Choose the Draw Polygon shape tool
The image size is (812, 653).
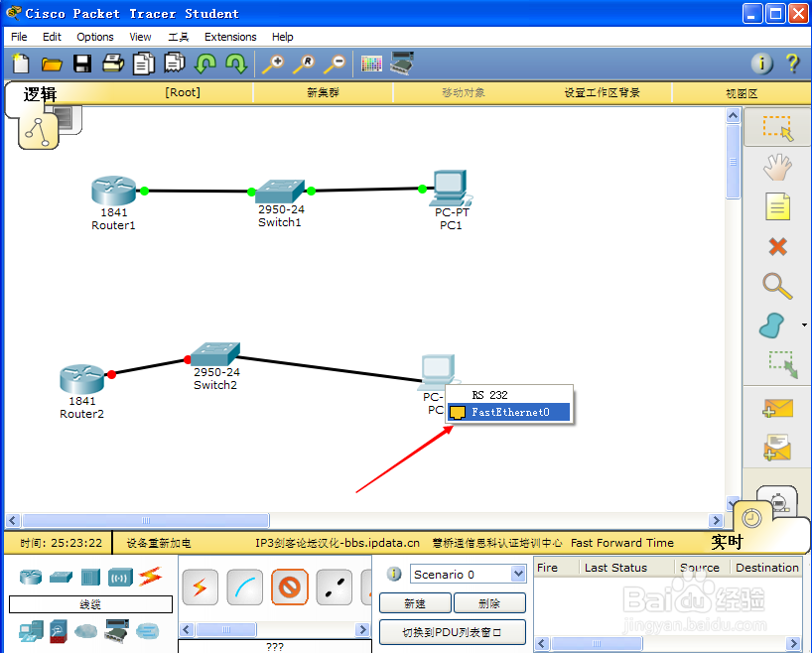[x=772, y=326]
